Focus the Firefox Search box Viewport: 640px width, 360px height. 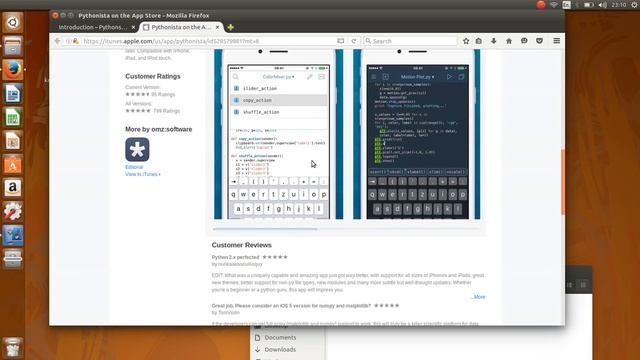pyautogui.click(x=410, y=41)
